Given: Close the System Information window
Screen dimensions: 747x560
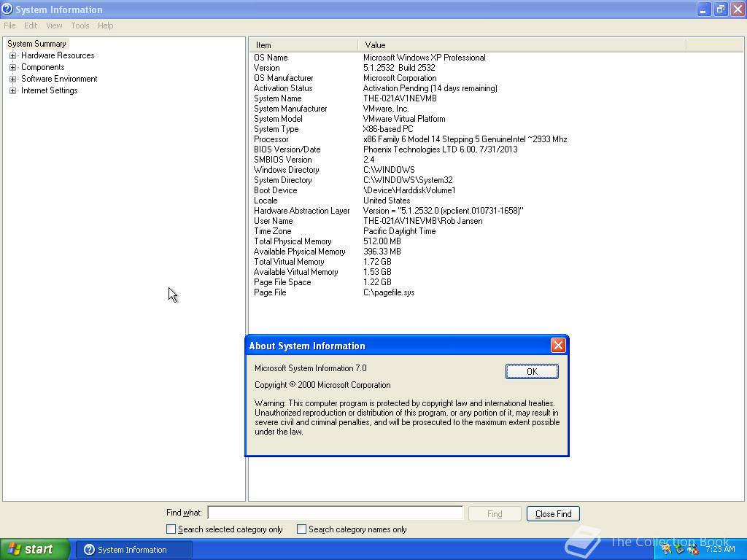Looking at the screenshot, I should click(x=738, y=9).
